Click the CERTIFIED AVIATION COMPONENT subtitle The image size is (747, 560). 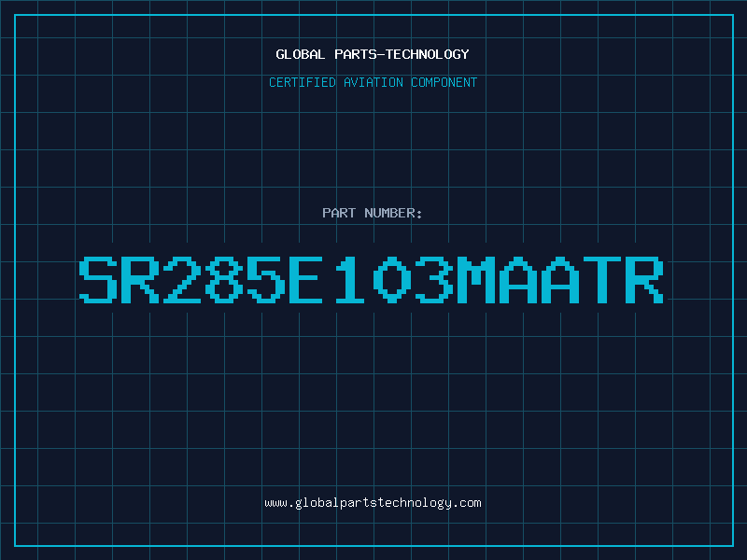pyautogui.click(x=373, y=82)
